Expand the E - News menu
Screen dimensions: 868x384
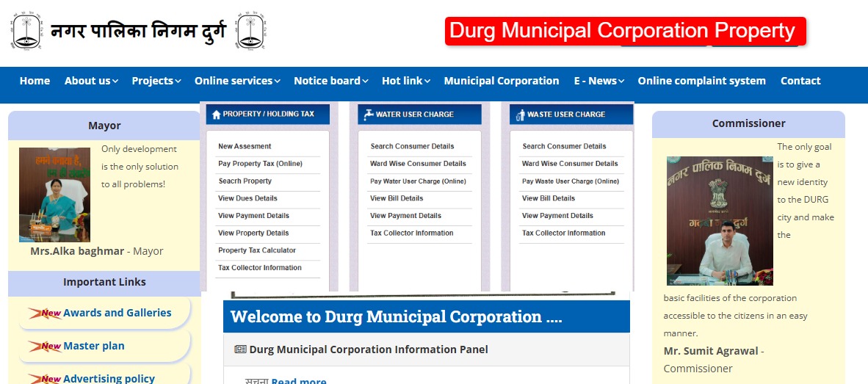pyautogui.click(x=598, y=81)
